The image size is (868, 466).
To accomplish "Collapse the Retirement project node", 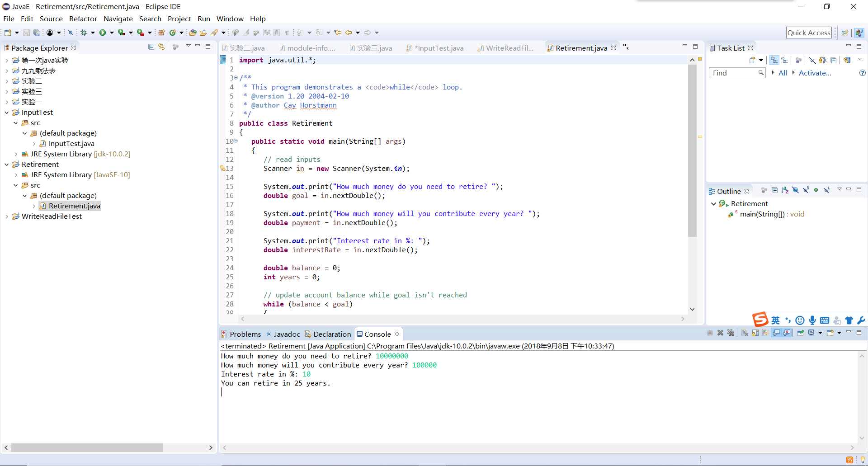I will (x=6, y=164).
